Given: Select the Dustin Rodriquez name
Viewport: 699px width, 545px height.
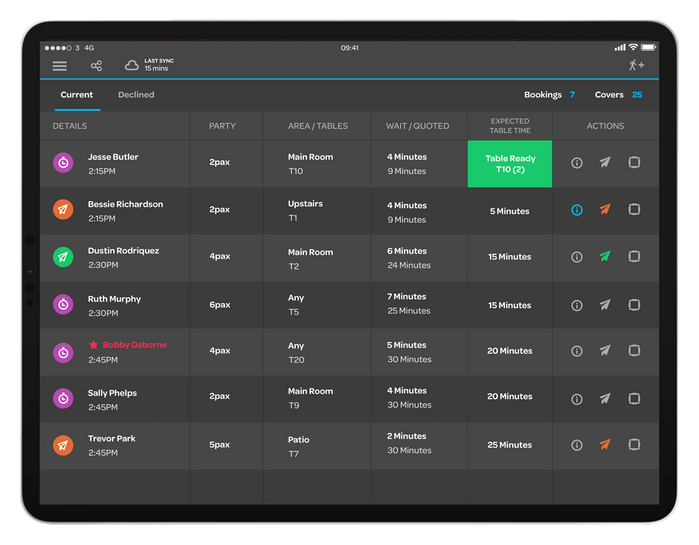Looking at the screenshot, I should [x=123, y=250].
